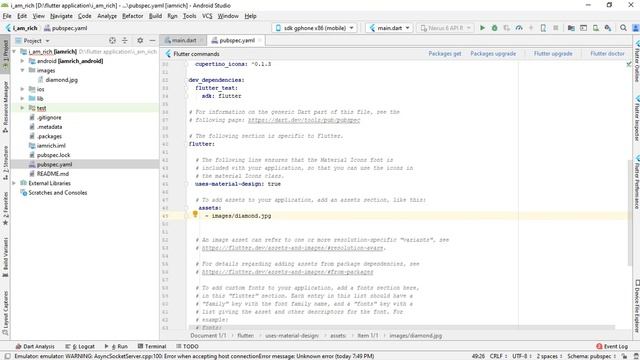Open Project panel gear settings

click(x=140, y=40)
